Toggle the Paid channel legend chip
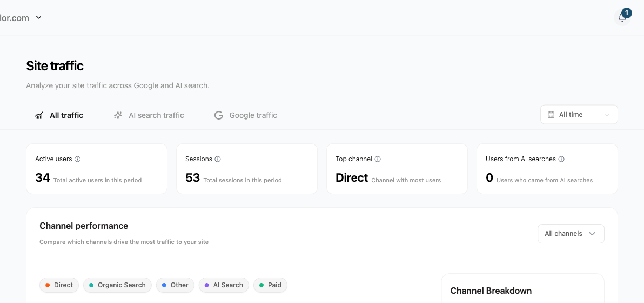 [x=270, y=285]
